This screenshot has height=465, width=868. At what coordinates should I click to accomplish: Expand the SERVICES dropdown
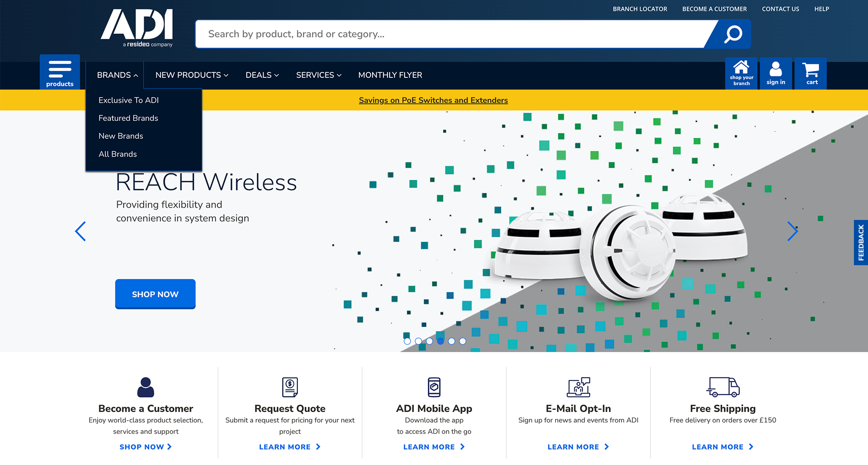pos(319,75)
